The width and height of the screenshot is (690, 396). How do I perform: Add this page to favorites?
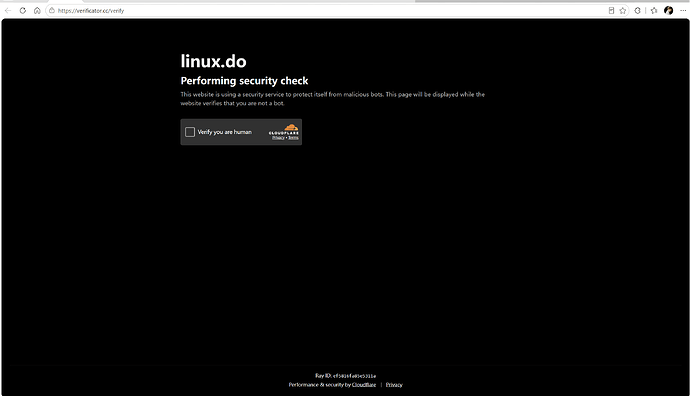coord(623,11)
